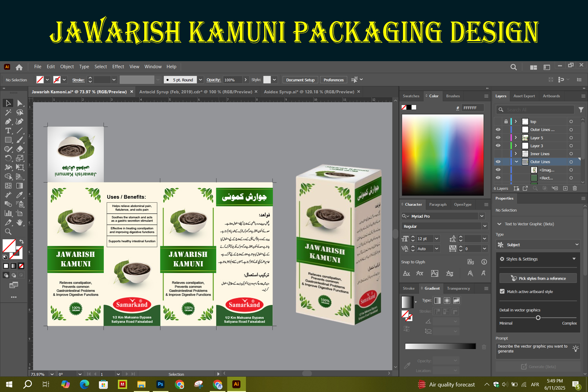Click the Document Setup button

pos(300,80)
